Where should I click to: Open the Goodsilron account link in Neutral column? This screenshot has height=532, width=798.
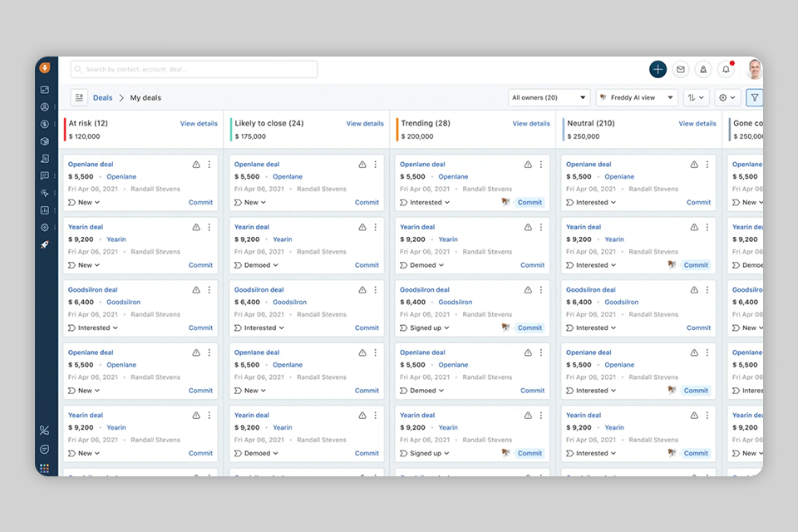pos(622,302)
